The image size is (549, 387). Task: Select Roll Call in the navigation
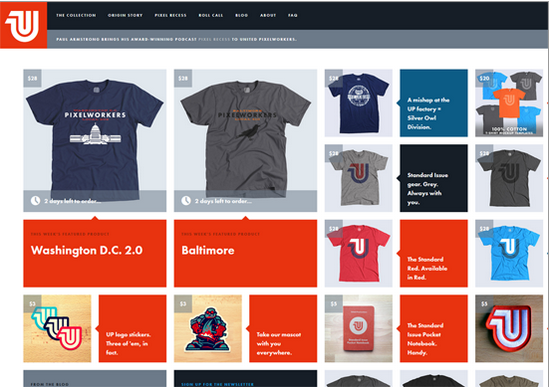211,15
